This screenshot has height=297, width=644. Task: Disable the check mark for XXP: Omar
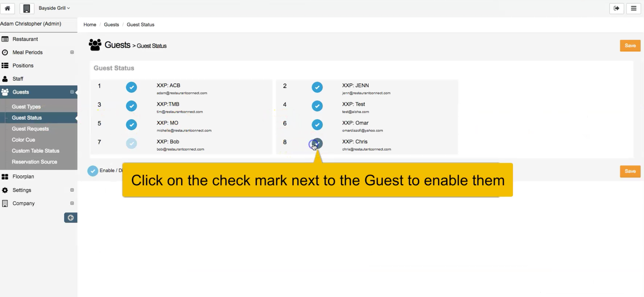(x=317, y=125)
